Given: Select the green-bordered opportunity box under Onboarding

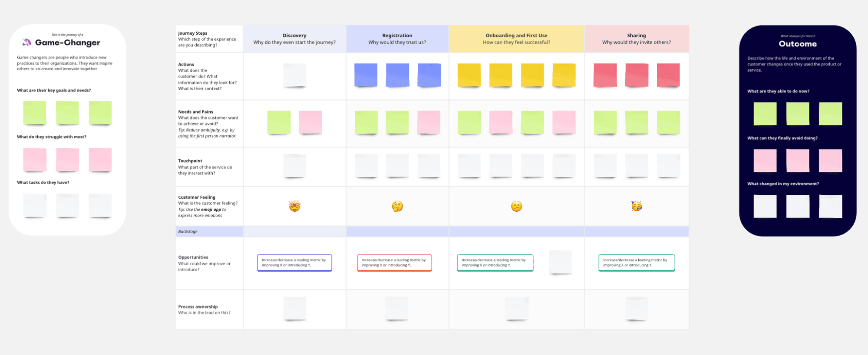Looking at the screenshot, I should [495, 263].
